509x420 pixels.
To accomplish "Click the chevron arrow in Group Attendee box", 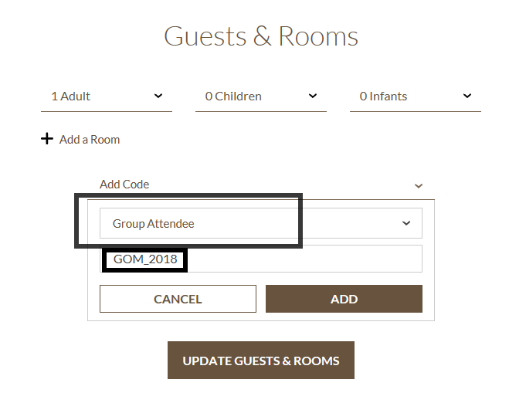I will [406, 223].
